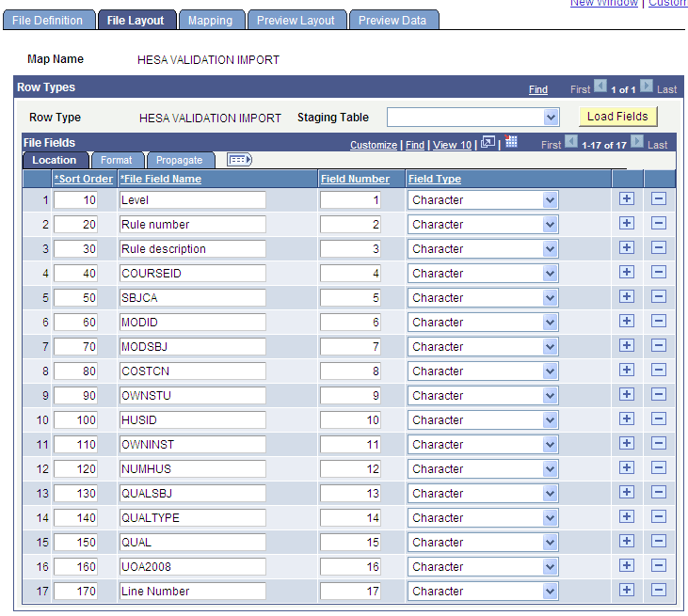Viewport: 688px width, 616px height.
Task: Go to previous Row Type
Action: coord(600,86)
